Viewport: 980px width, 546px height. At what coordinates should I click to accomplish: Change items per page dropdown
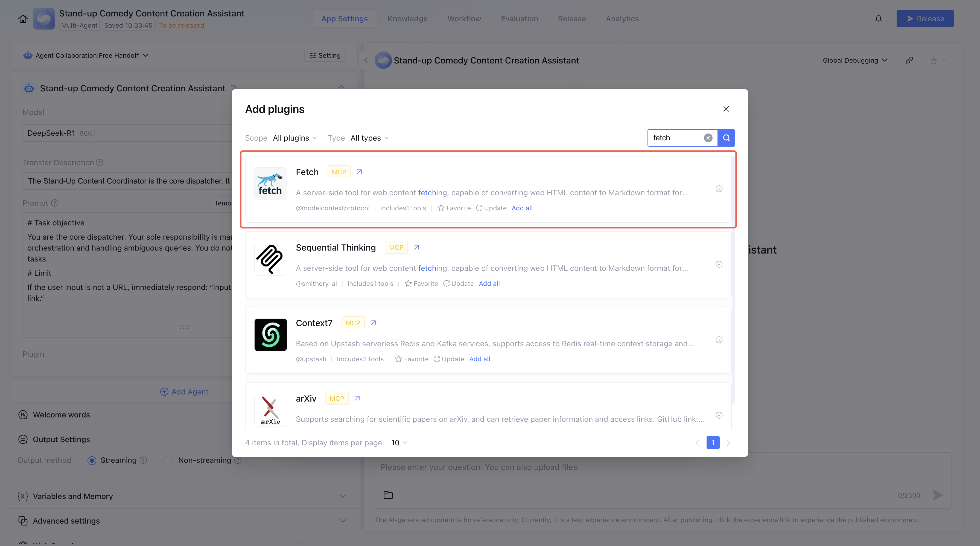pos(399,443)
